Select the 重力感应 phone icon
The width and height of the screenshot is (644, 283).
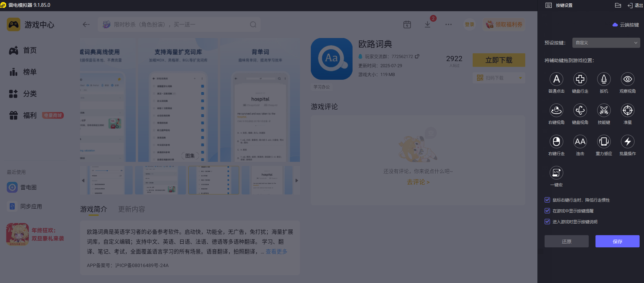[x=604, y=141]
